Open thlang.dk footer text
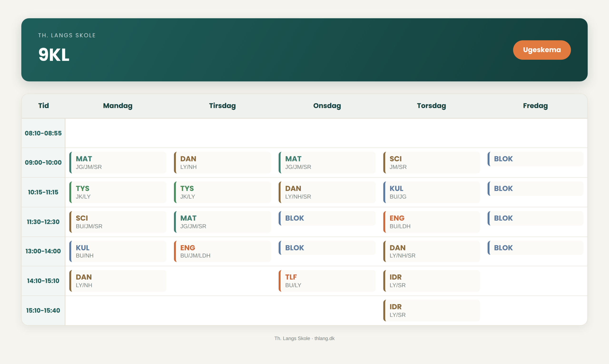609x364 pixels. 324,338
